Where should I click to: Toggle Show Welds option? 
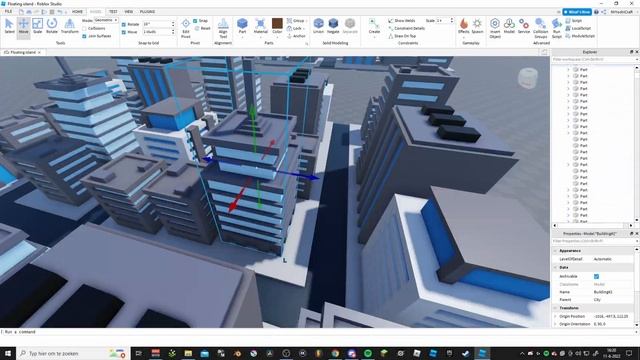tap(401, 20)
